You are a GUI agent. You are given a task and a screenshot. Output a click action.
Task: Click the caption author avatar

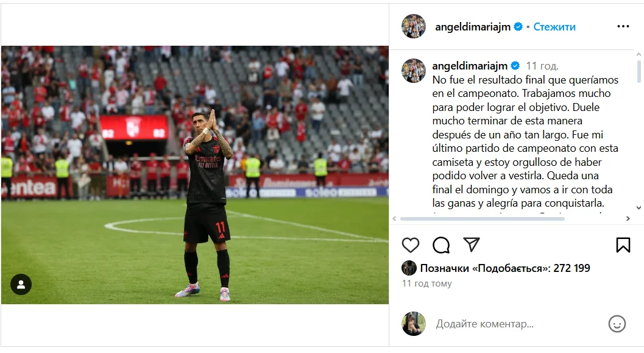pos(414,71)
